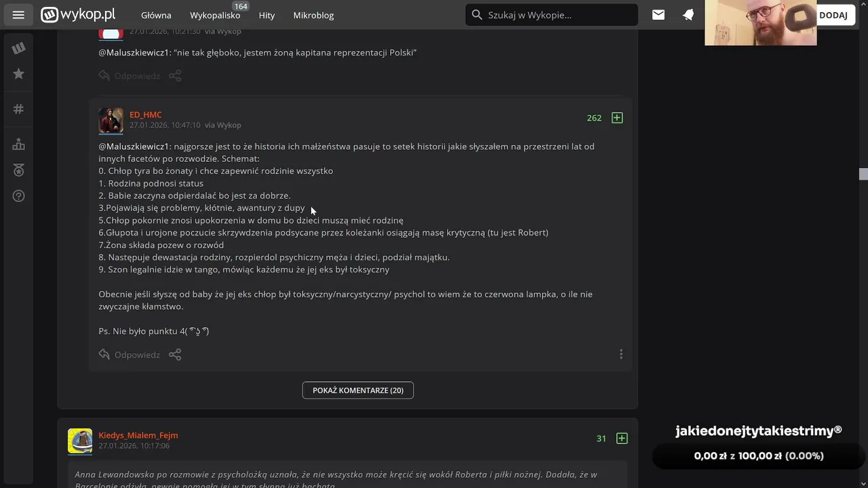Reply to the ED_HMC comment
The image size is (868, 488).
[x=130, y=354]
